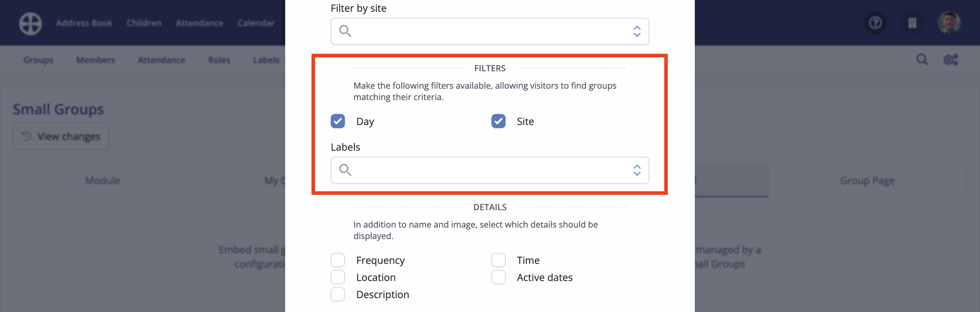Uncheck the Site filter checkbox

click(499, 121)
